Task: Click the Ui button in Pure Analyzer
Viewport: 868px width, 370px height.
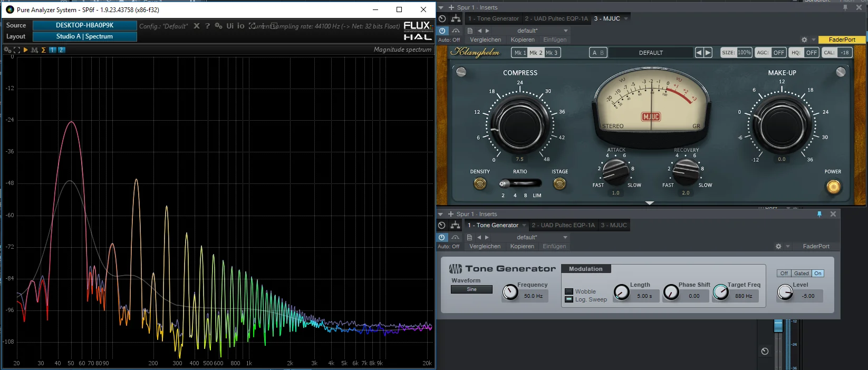Action: (x=230, y=26)
